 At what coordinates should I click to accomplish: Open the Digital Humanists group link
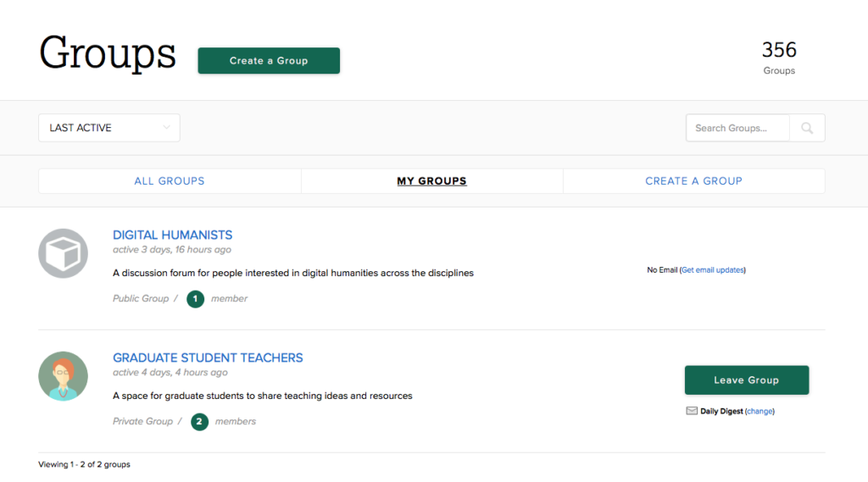point(172,235)
